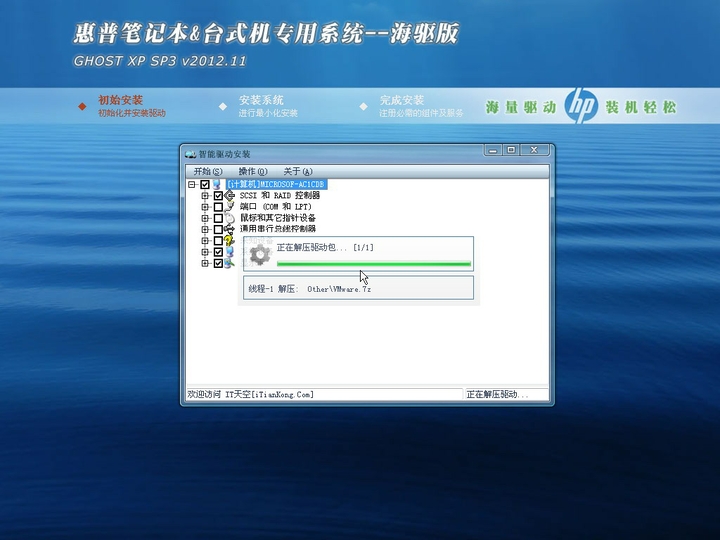Maximize the 智能驱动安装 window
This screenshot has width=720, height=540.
coord(512,150)
